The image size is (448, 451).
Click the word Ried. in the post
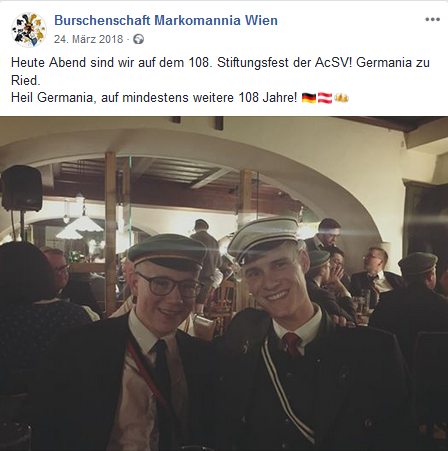point(25,80)
